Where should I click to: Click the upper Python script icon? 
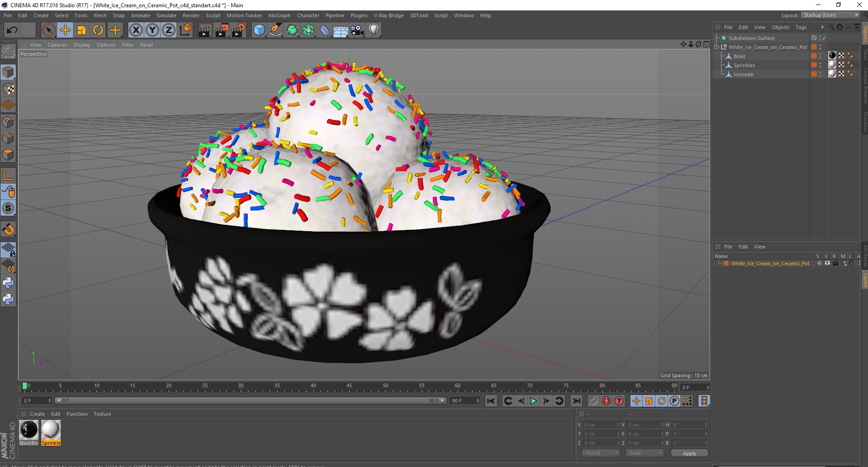8,283
